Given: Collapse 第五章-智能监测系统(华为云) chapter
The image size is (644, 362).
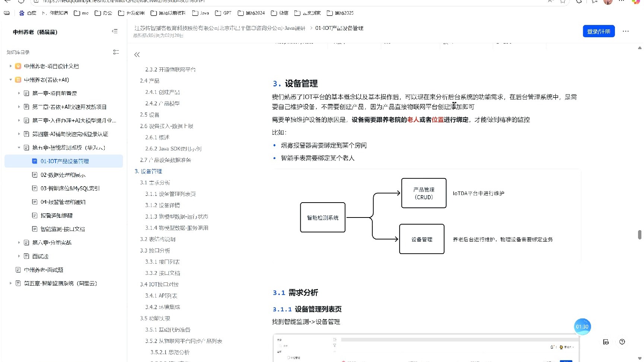Looking at the screenshot, I should (19, 147).
